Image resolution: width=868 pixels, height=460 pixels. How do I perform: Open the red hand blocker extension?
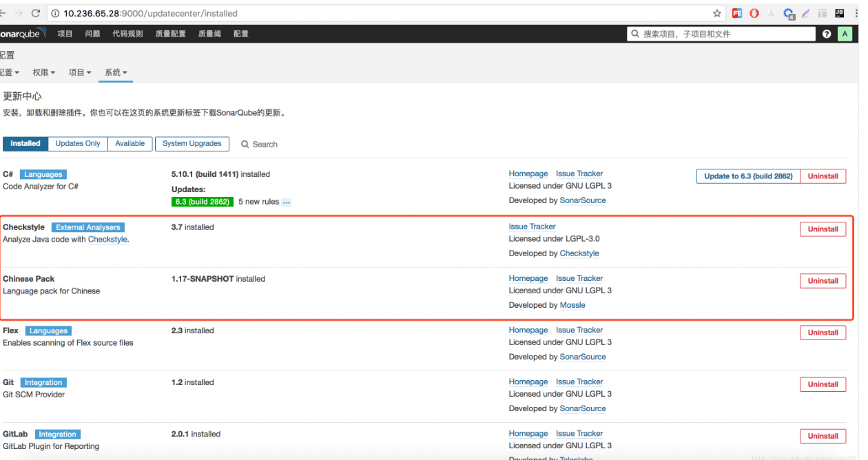tap(754, 13)
